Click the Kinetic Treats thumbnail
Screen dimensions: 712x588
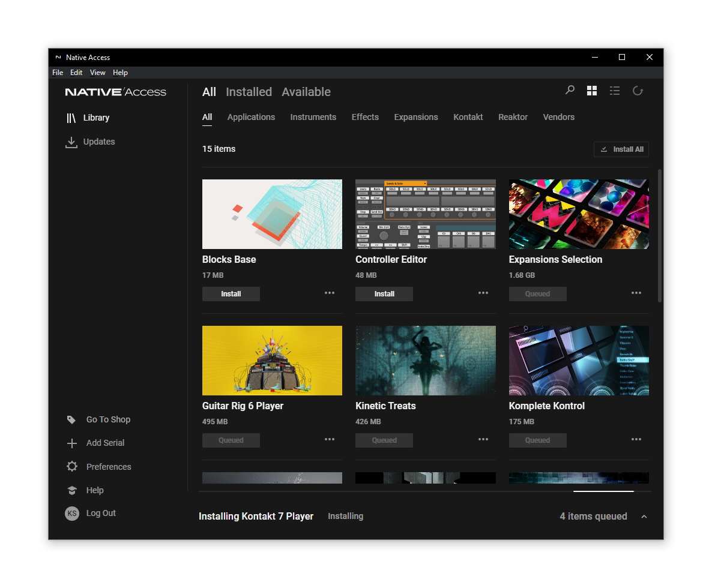426,361
